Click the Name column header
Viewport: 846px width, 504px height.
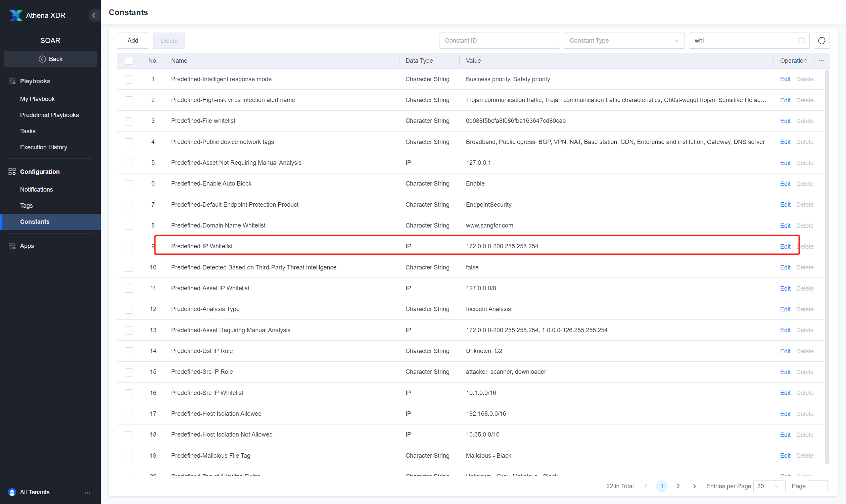(179, 61)
